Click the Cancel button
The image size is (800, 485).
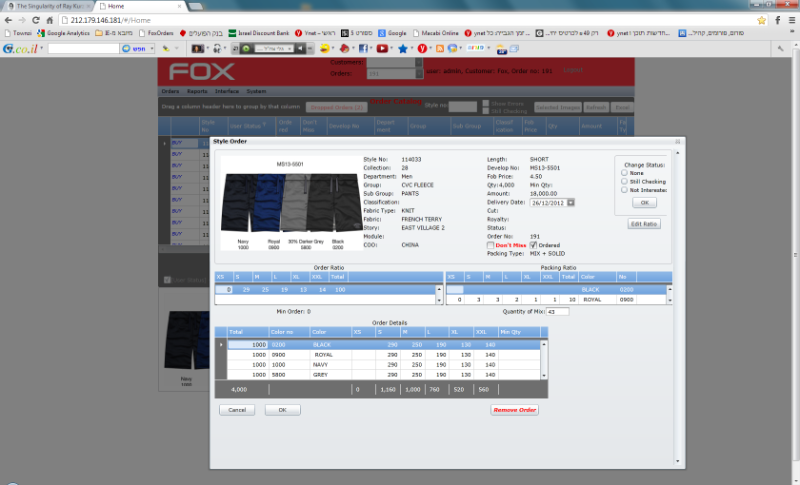(x=237, y=410)
